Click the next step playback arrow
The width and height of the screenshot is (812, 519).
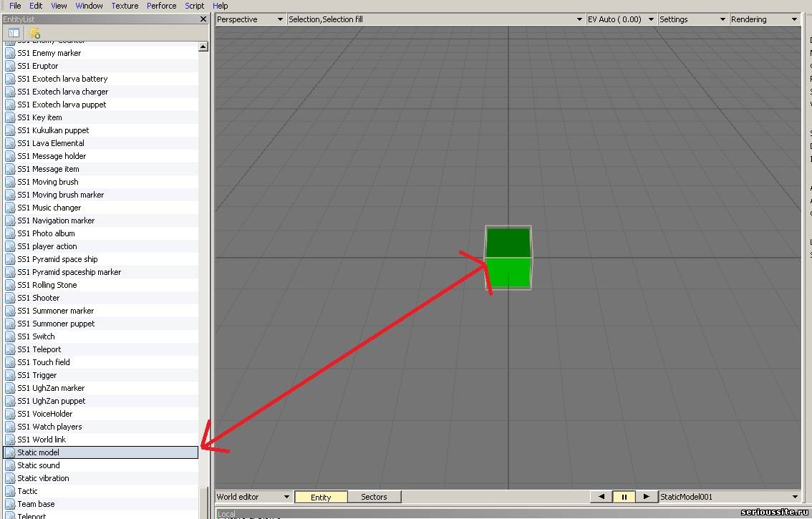pyautogui.click(x=647, y=497)
